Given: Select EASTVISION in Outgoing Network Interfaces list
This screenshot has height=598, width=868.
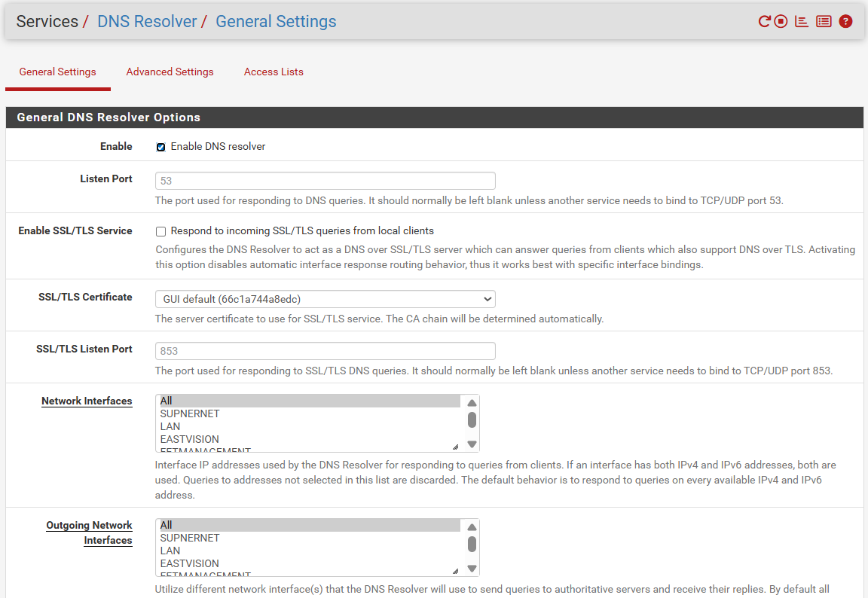Looking at the screenshot, I should (x=190, y=563).
